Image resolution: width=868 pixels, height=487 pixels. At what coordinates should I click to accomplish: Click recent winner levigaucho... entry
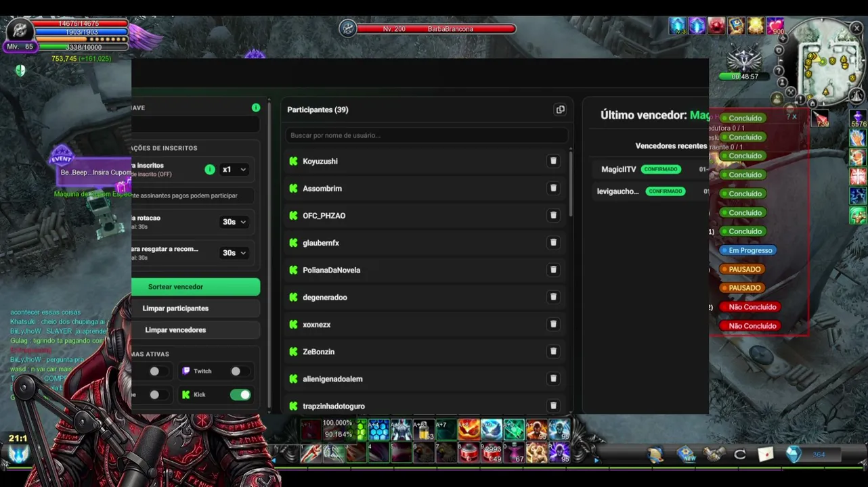(617, 191)
